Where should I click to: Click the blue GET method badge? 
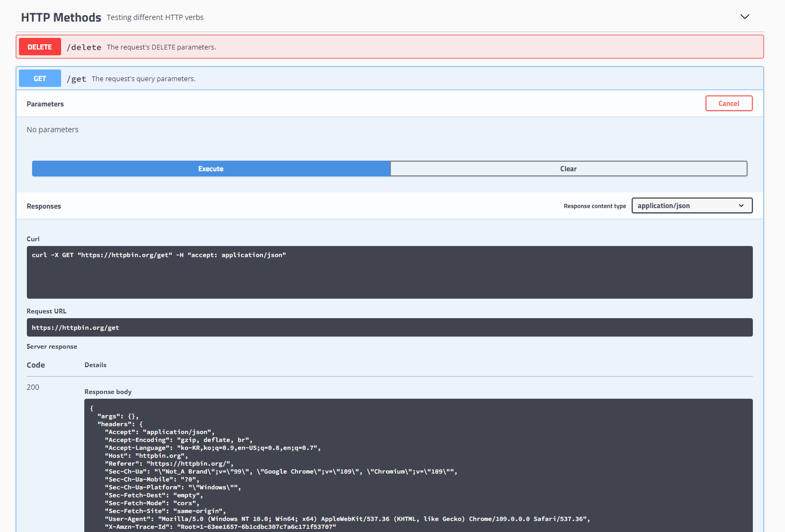pos(40,78)
